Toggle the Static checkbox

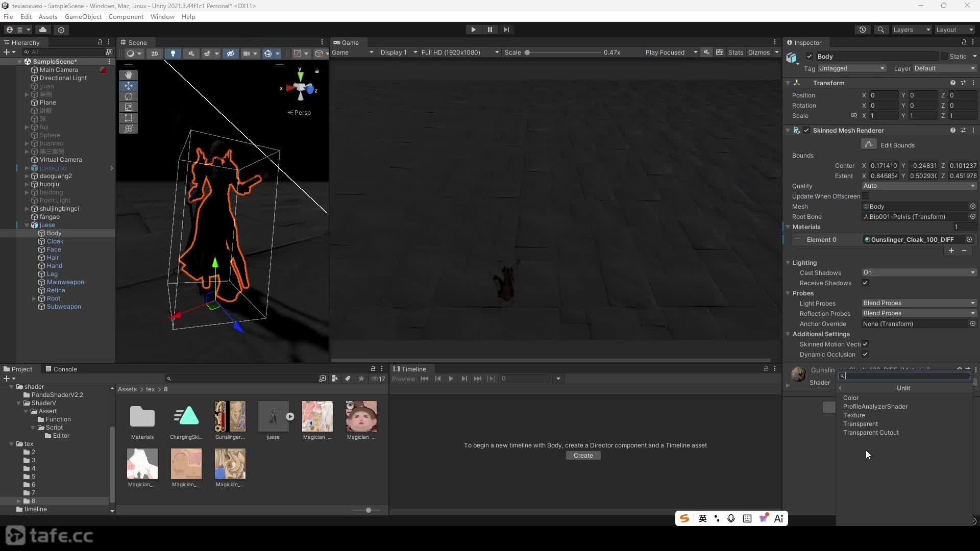(944, 56)
